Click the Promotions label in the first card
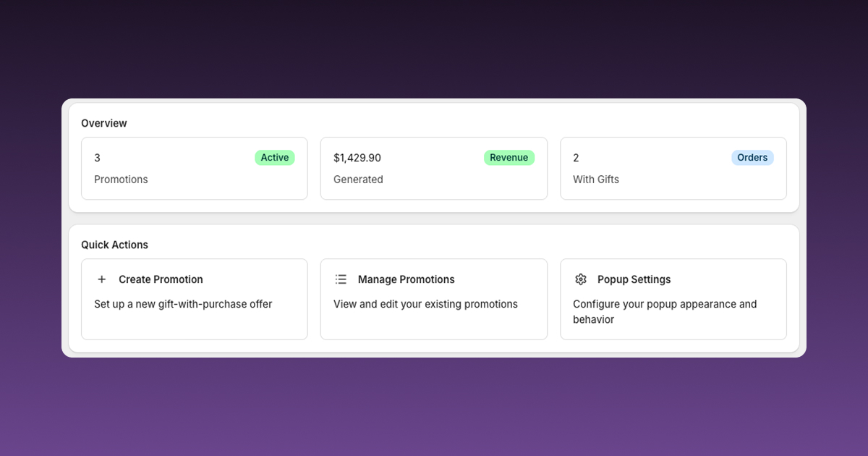Viewport: 868px width, 456px height. point(121,180)
